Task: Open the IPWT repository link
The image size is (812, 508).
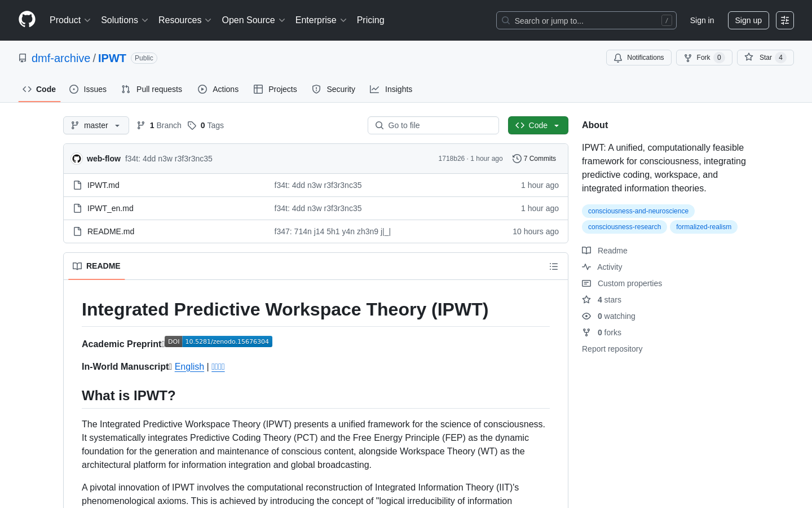Action: click(112, 58)
